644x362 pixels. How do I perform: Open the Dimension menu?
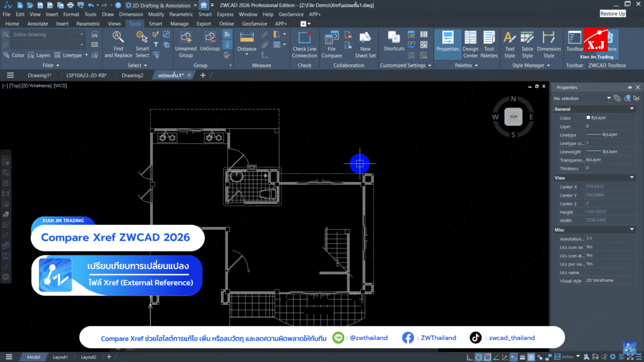tap(131, 15)
